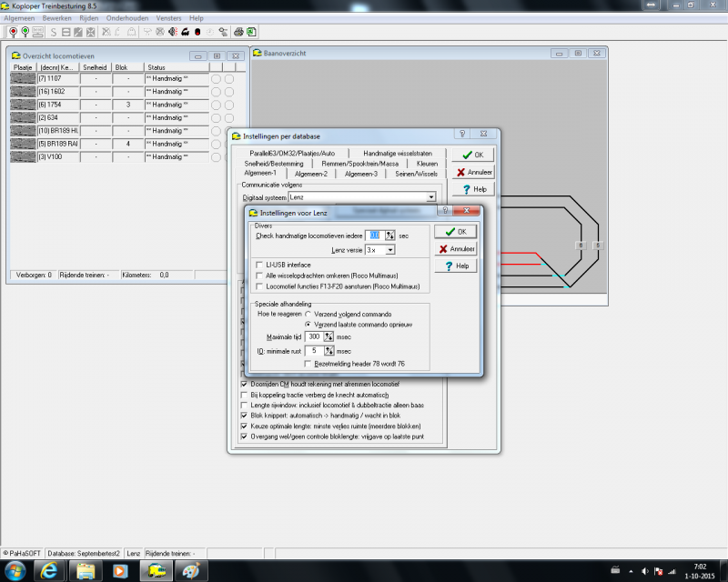Click the printer toolbar icon

click(238, 32)
